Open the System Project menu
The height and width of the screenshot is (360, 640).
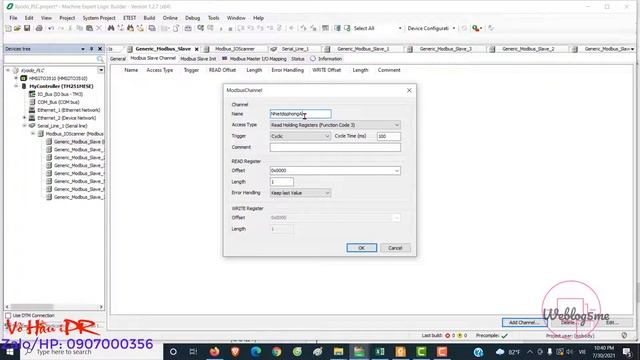pyautogui.click(x=99, y=18)
